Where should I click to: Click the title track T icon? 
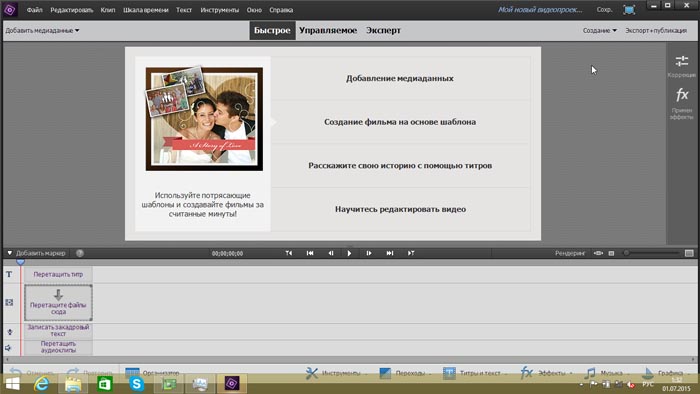pos(9,274)
